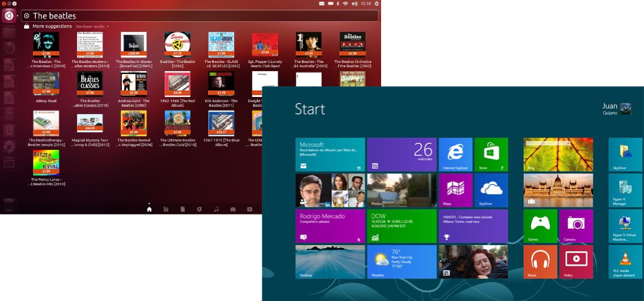Open Juan Quijano account menu

click(x=616, y=109)
